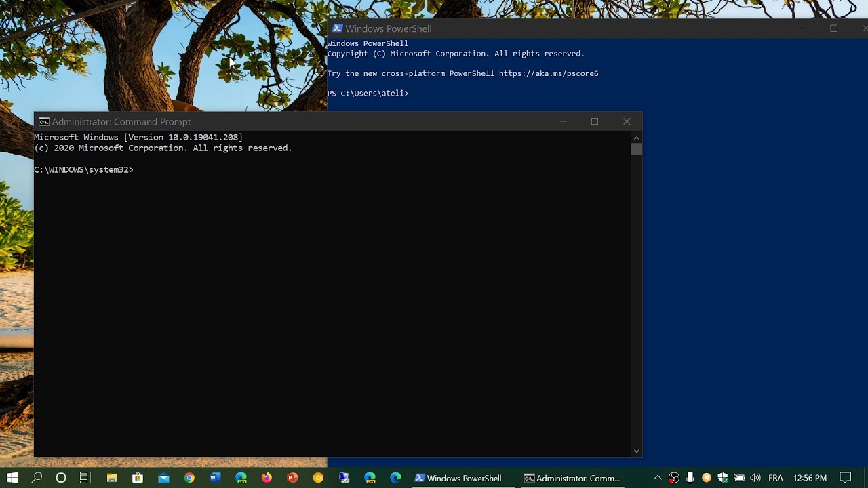This screenshot has height=488, width=868.
Task: Click the Windows PowerShell title bar text
Action: click(x=388, y=28)
